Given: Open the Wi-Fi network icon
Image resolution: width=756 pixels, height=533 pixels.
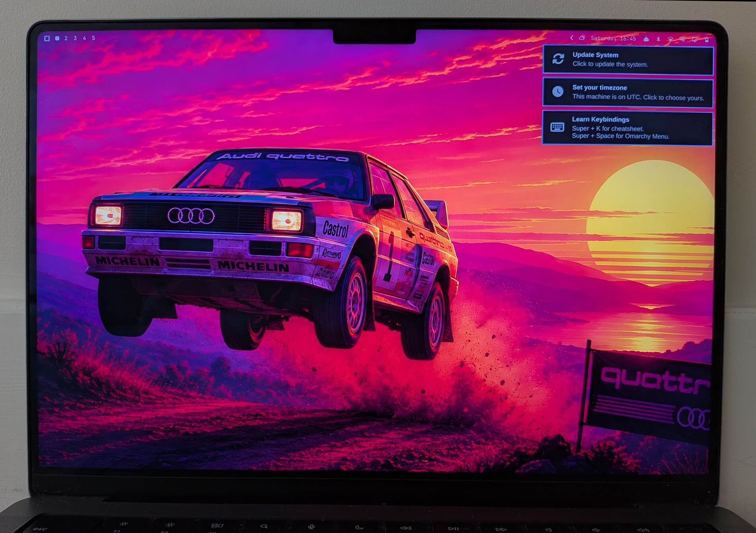Looking at the screenshot, I should (670, 39).
